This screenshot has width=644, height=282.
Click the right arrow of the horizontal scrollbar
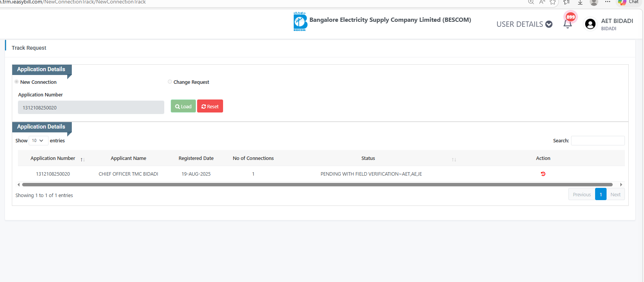[621, 184]
